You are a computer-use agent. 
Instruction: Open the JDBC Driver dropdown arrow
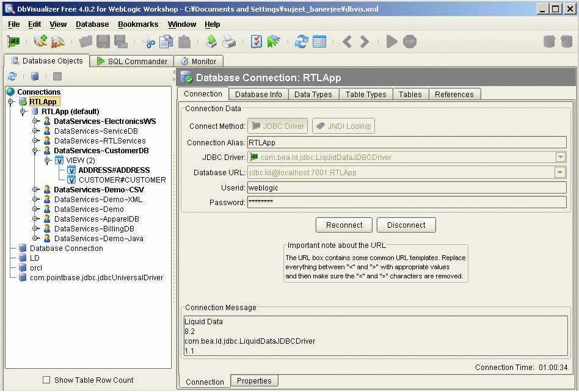click(x=560, y=158)
